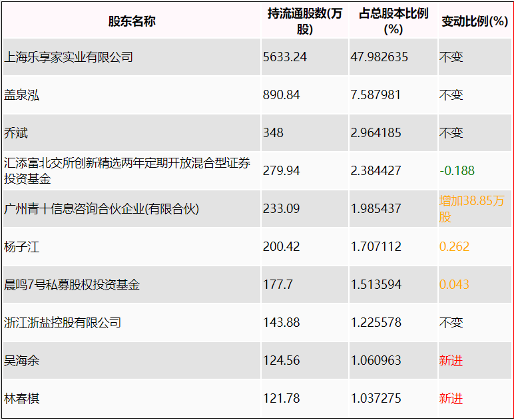Click the percentage 1.037275

point(376,398)
